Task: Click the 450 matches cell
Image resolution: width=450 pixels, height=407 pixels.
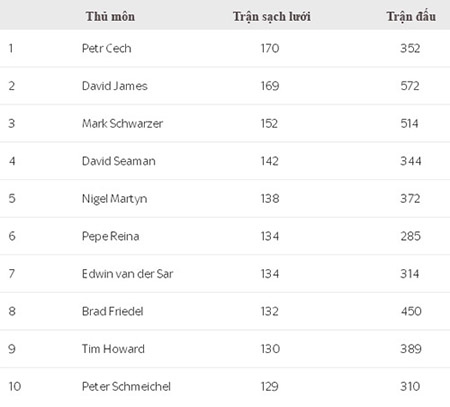Action: [411, 311]
